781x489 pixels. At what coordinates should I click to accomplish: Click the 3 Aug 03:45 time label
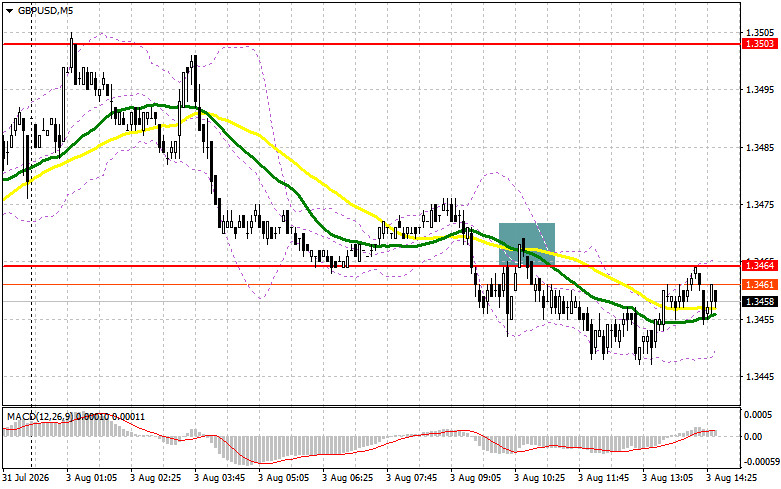[x=220, y=478]
